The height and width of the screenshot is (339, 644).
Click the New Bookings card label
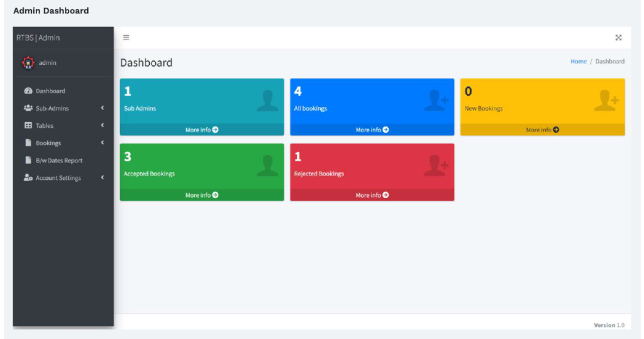click(484, 108)
